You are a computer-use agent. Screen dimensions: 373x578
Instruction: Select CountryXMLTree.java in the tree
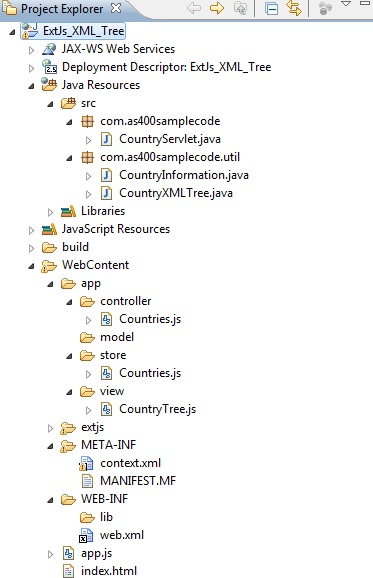pos(176,193)
